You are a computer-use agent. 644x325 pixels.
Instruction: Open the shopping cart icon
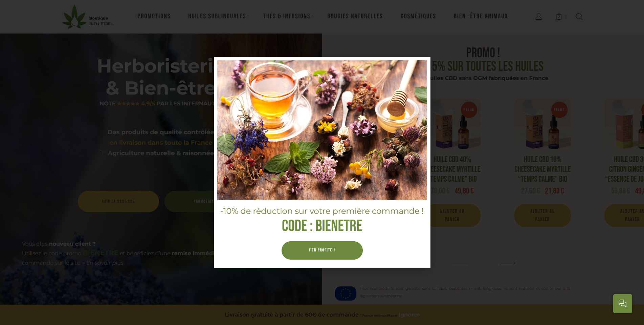click(x=559, y=16)
